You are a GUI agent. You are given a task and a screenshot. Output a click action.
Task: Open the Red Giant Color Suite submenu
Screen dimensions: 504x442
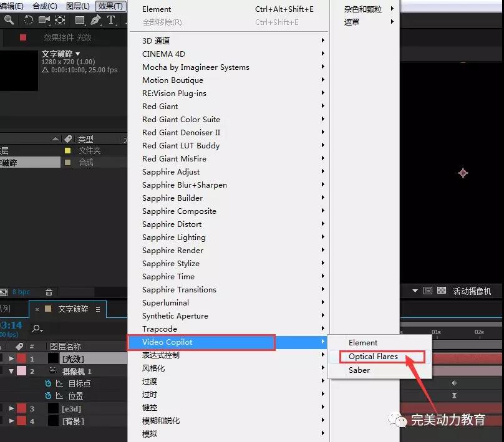(x=228, y=120)
